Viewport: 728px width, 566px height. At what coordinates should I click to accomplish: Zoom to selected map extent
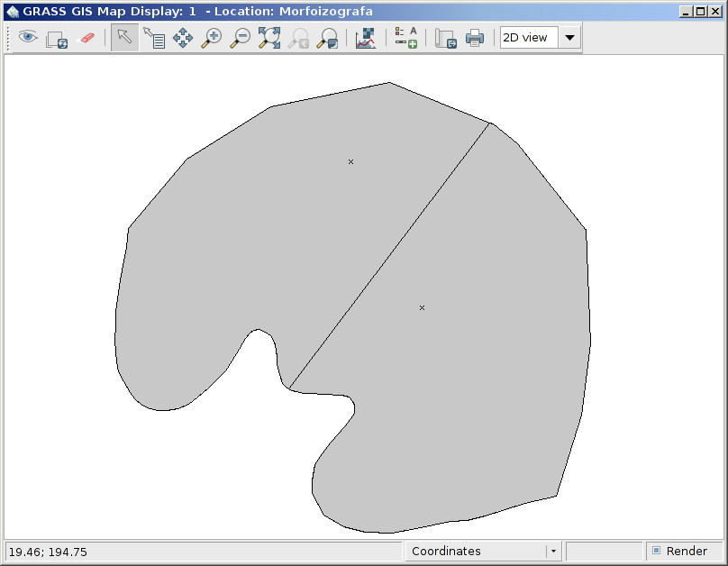tap(268, 37)
